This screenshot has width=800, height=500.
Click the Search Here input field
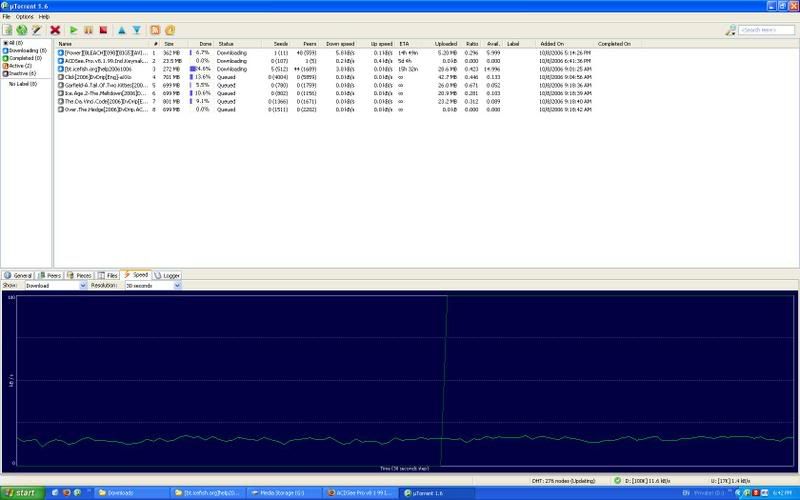(766, 30)
